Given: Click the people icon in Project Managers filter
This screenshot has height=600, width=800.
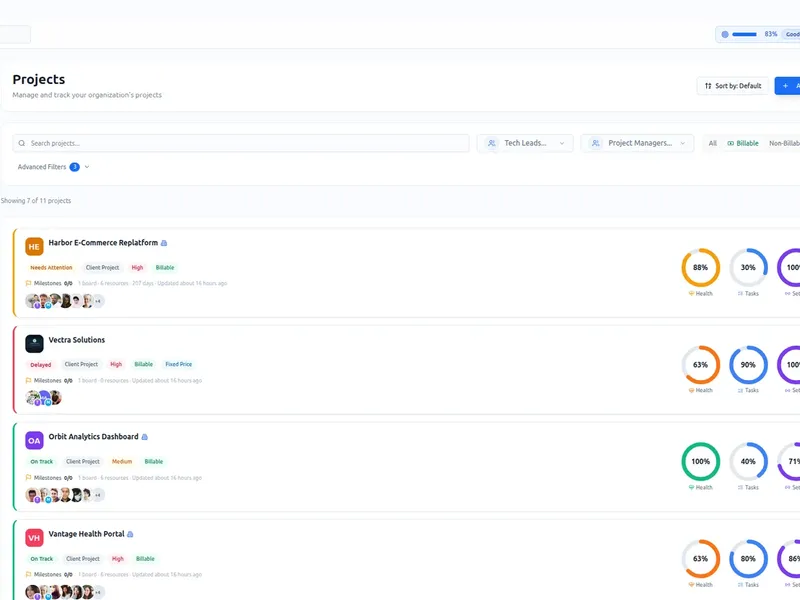Looking at the screenshot, I should click(x=595, y=143).
